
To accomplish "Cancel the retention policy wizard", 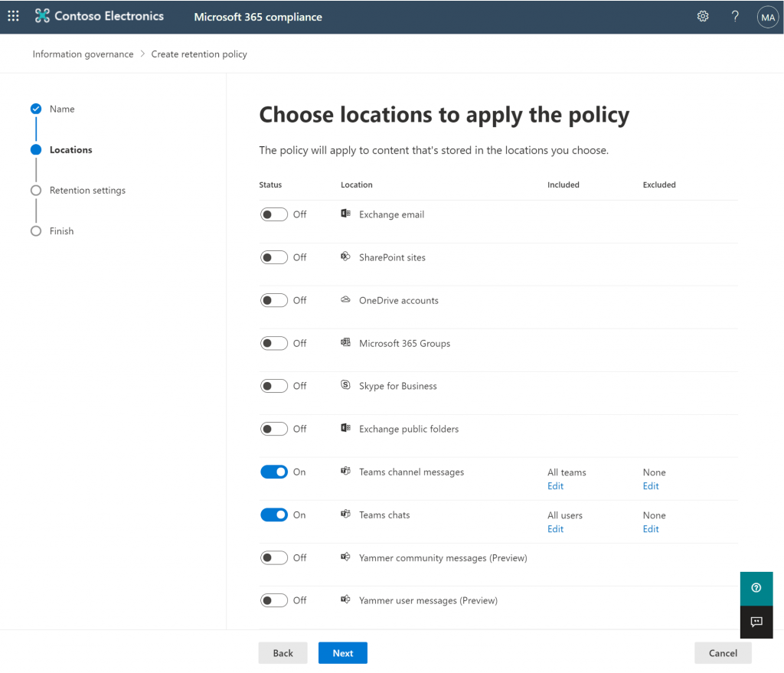I will pyautogui.click(x=723, y=653).
